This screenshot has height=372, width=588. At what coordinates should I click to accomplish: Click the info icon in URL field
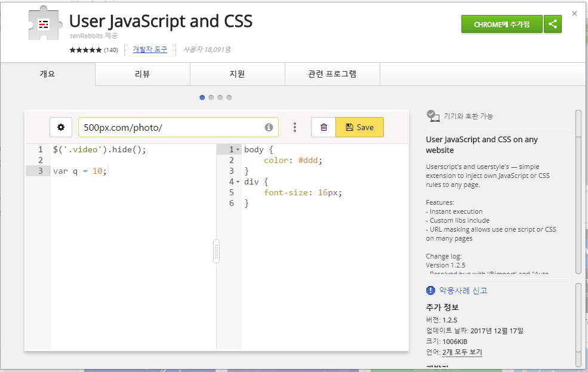pyautogui.click(x=269, y=127)
